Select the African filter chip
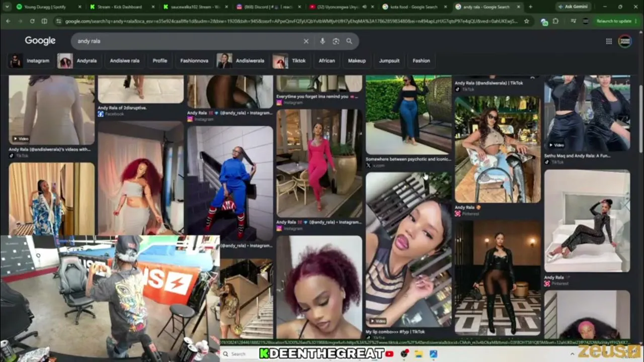644x362 pixels. click(x=327, y=61)
